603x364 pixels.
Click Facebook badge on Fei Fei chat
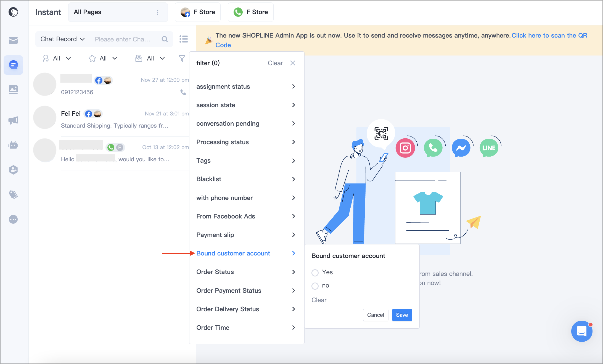(88, 114)
